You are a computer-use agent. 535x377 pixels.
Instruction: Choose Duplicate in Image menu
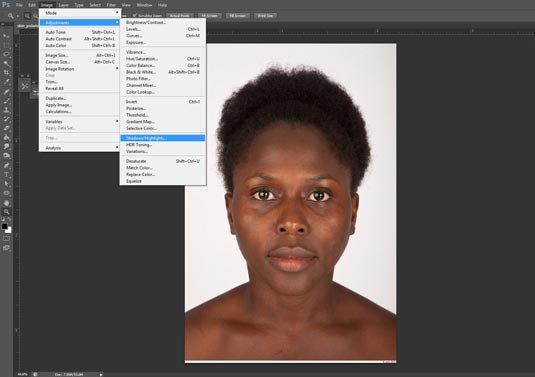click(x=79, y=98)
